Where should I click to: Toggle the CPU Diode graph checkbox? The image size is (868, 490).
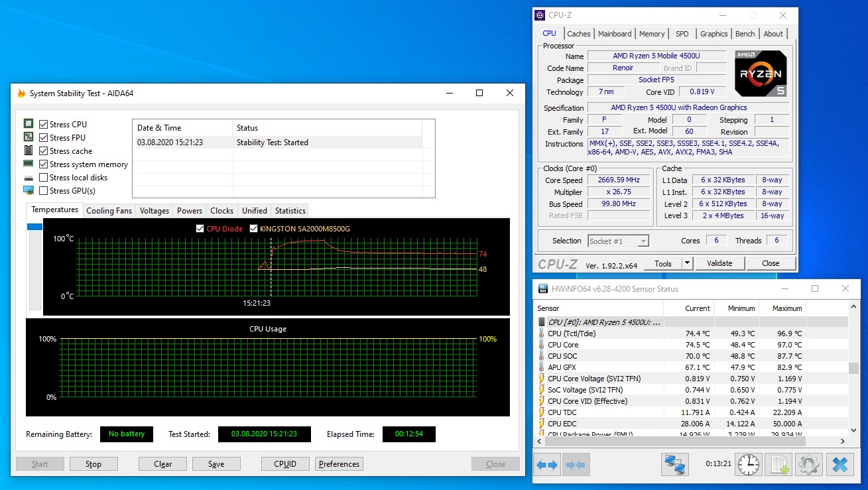tap(200, 229)
